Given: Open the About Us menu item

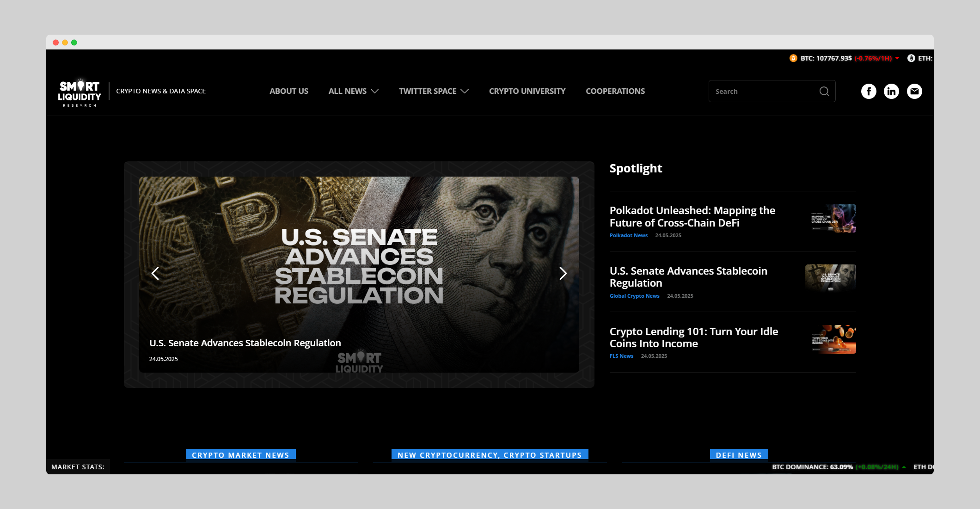Looking at the screenshot, I should (289, 91).
